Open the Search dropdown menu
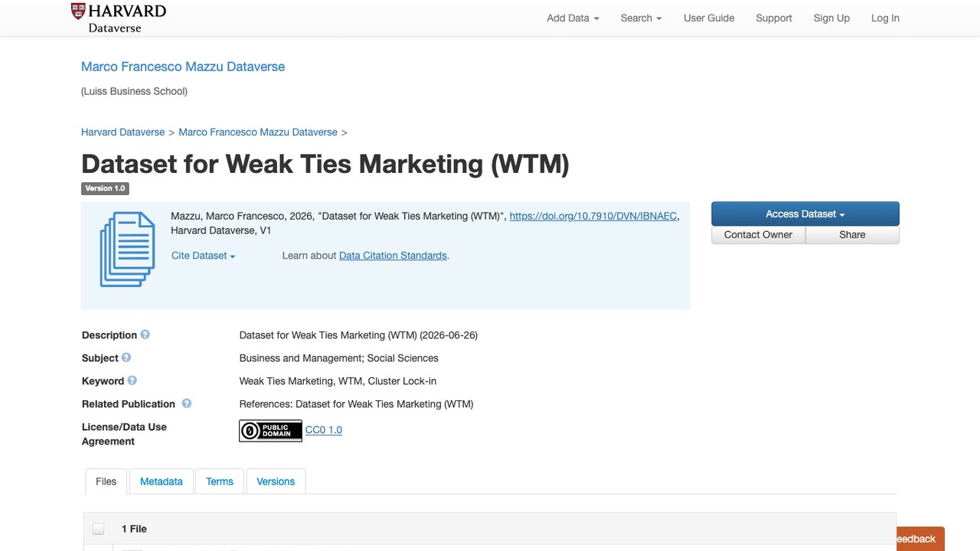 tap(641, 18)
